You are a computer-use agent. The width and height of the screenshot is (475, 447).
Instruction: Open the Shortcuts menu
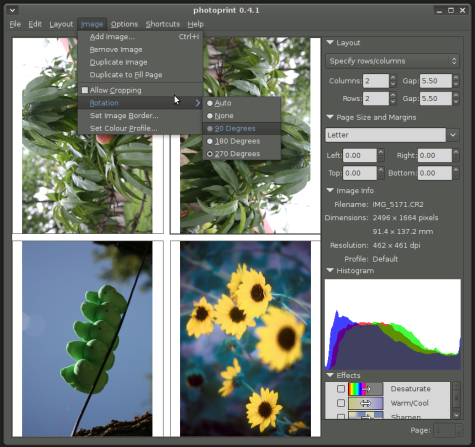[x=163, y=24]
